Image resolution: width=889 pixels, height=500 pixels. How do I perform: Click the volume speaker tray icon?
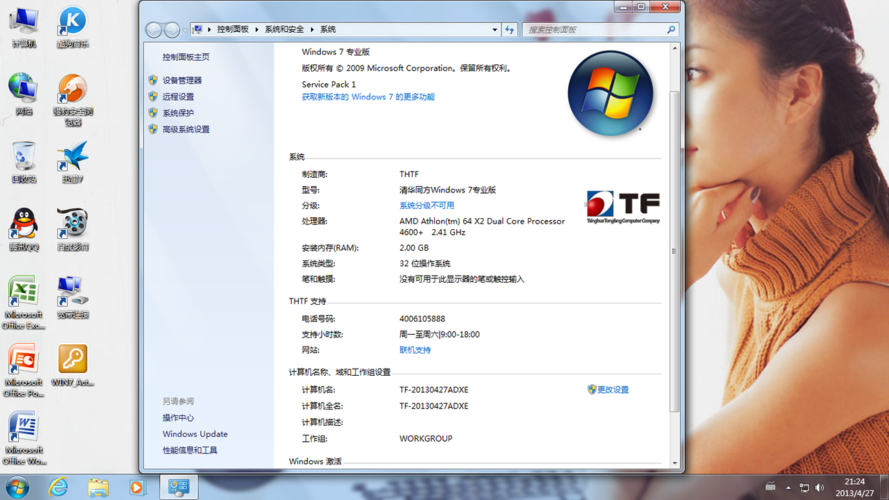click(819, 488)
